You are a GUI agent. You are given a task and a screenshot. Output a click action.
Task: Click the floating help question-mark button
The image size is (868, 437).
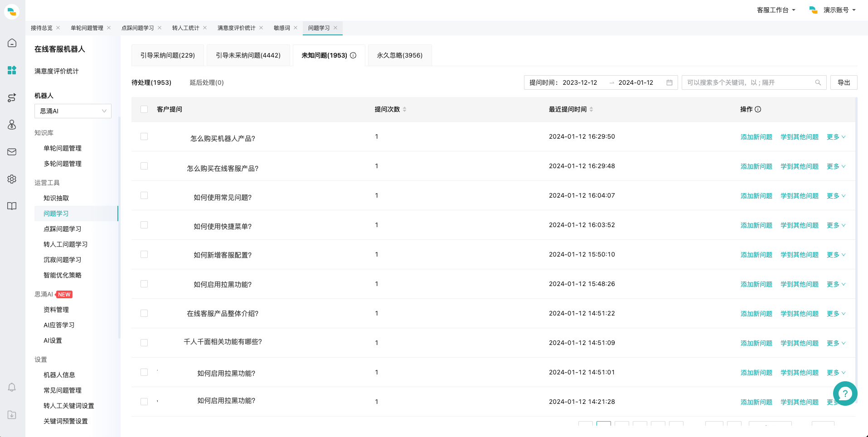(845, 393)
